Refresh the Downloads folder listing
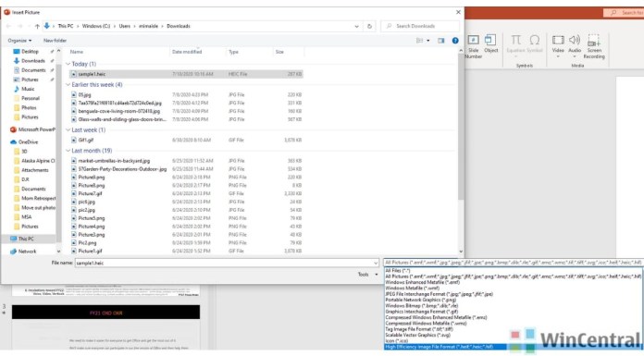The height and width of the screenshot is (356, 644). pos(369,26)
